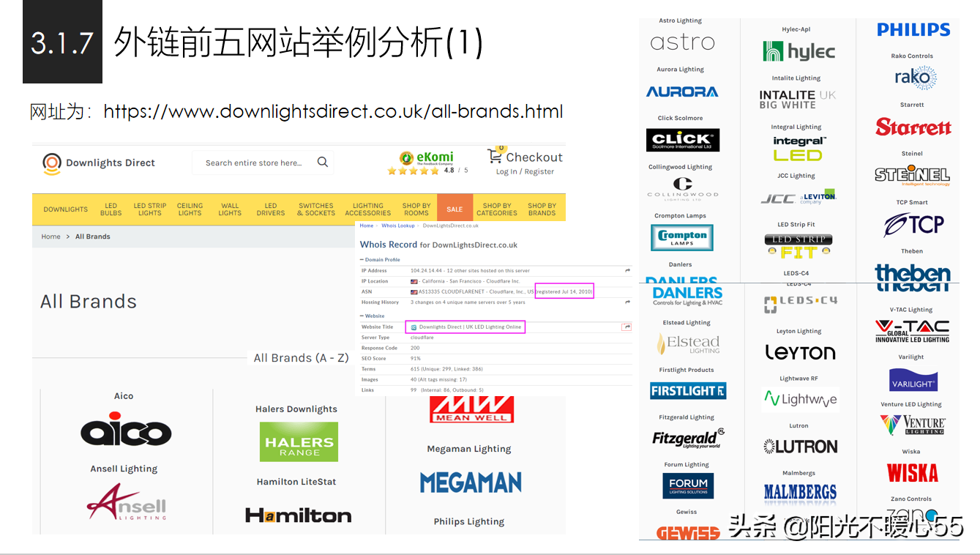The height and width of the screenshot is (555, 980).
Task: Click the Mean Well logo
Action: click(x=471, y=409)
